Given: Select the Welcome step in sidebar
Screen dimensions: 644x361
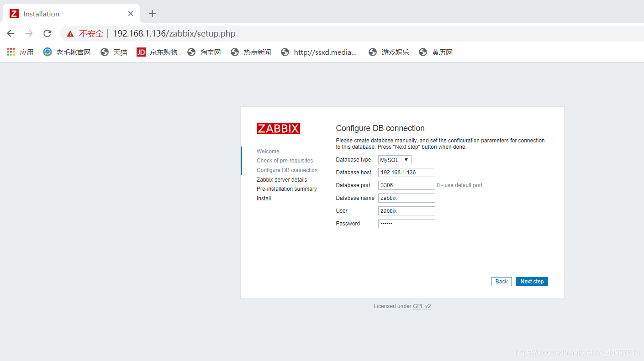Looking at the screenshot, I should click(268, 152).
